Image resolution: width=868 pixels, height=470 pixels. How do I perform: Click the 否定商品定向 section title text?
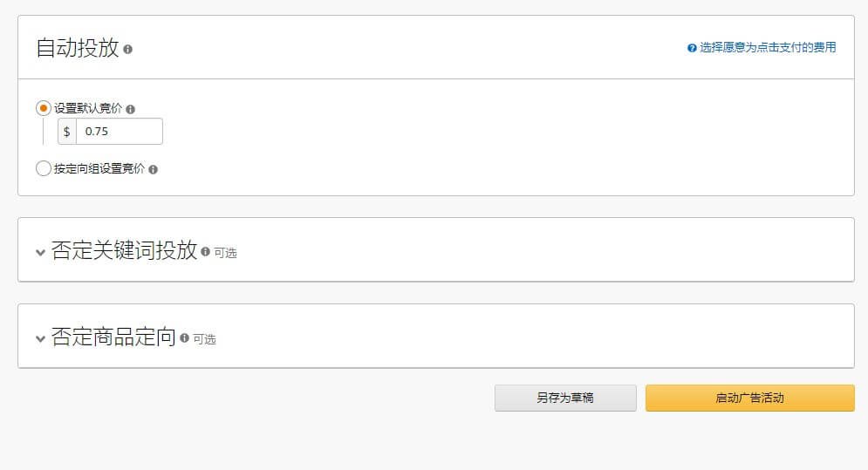[x=113, y=337]
